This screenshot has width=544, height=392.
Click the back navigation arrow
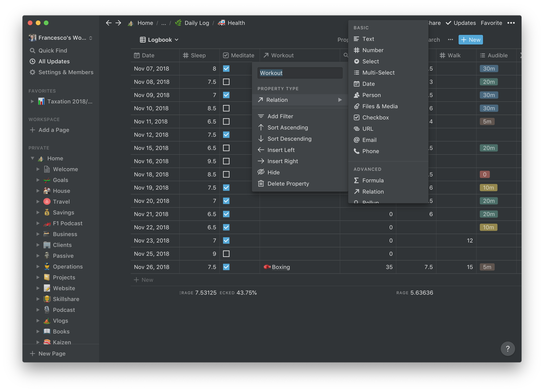[109, 23]
